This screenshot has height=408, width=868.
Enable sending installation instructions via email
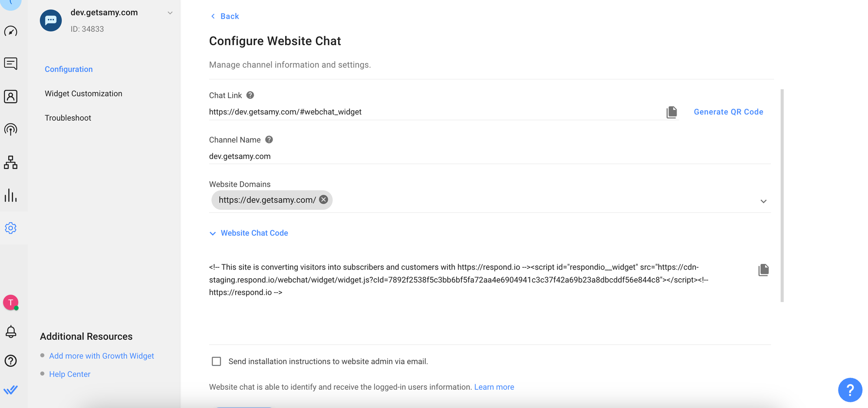click(x=216, y=362)
